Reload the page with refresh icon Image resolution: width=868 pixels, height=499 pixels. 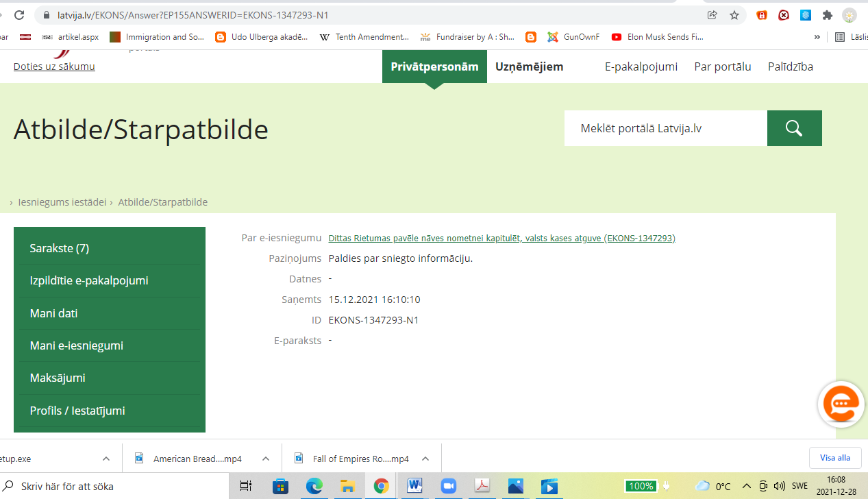(19, 15)
